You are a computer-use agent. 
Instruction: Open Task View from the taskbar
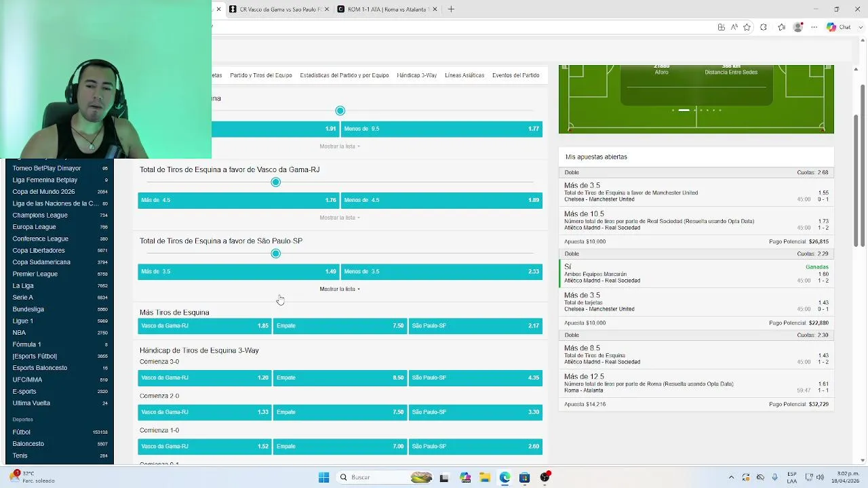point(444,477)
